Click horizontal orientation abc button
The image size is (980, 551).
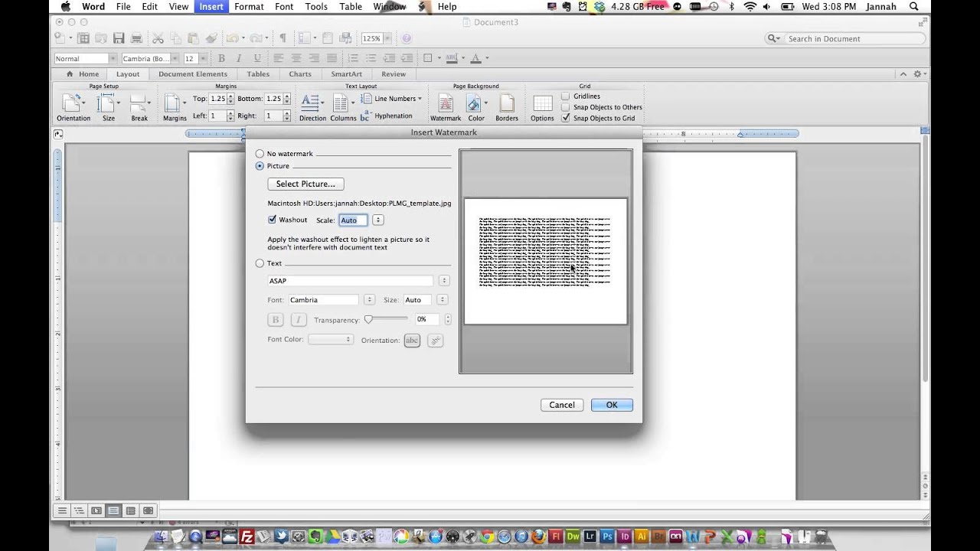click(412, 340)
